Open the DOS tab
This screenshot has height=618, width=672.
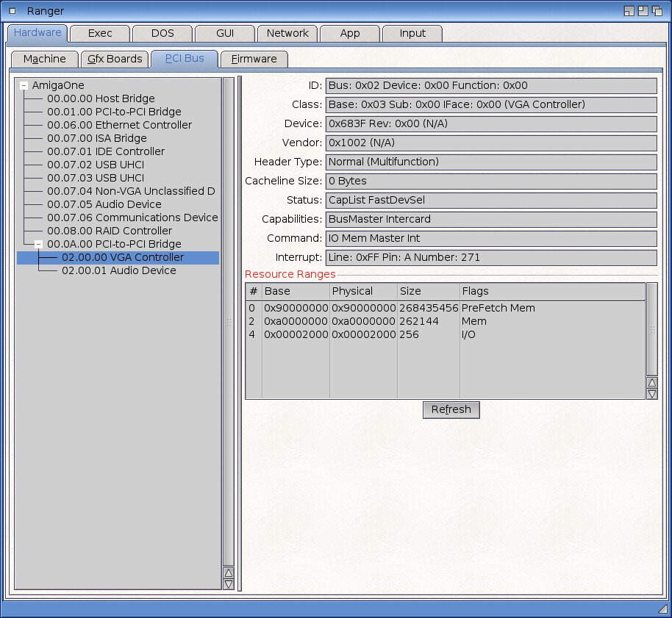click(x=163, y=33)
